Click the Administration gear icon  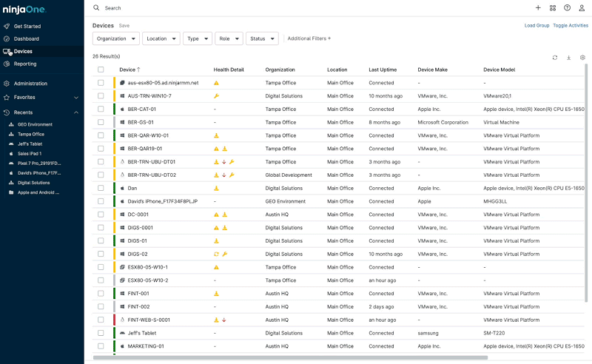tap(7, 84)
